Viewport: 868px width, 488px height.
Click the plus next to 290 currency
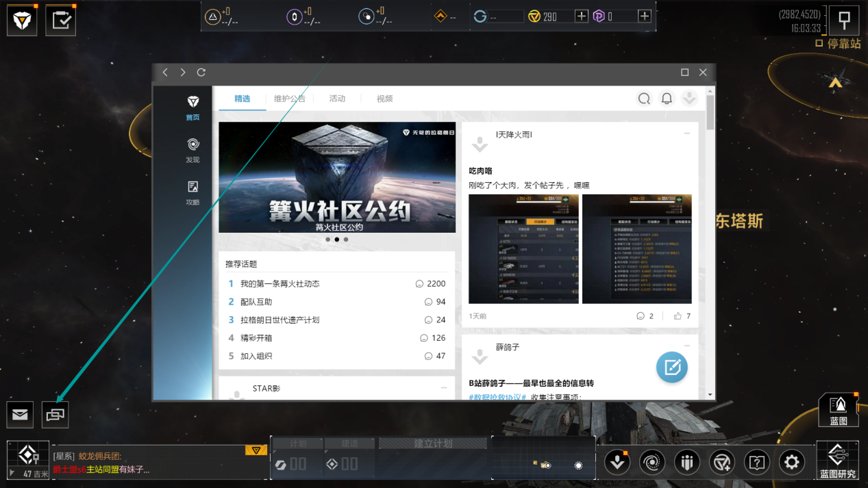[581, 16]
